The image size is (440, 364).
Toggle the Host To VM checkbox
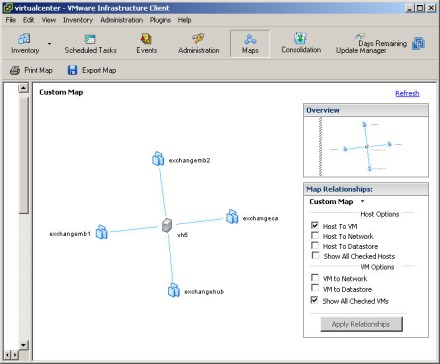(x=315, y=226)
